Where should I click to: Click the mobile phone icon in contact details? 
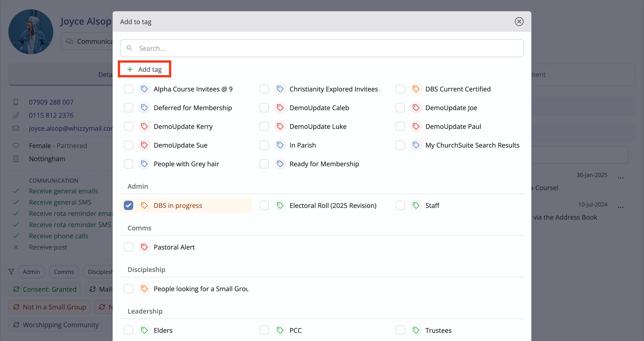pos(16,102)
